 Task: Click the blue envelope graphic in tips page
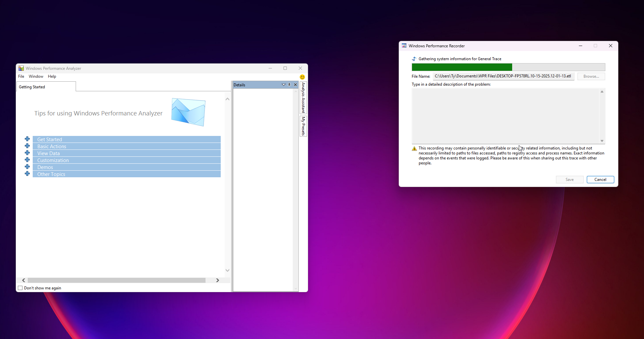tap(188, 112)
